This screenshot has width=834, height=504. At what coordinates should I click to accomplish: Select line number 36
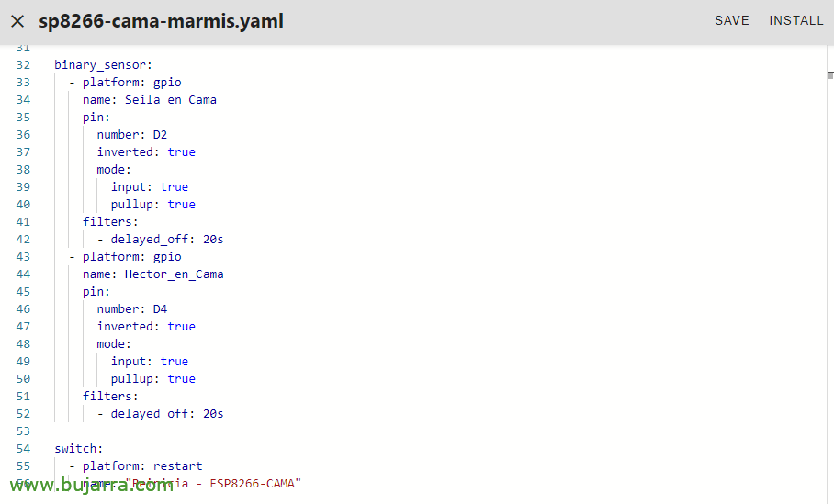coord(23,135)
